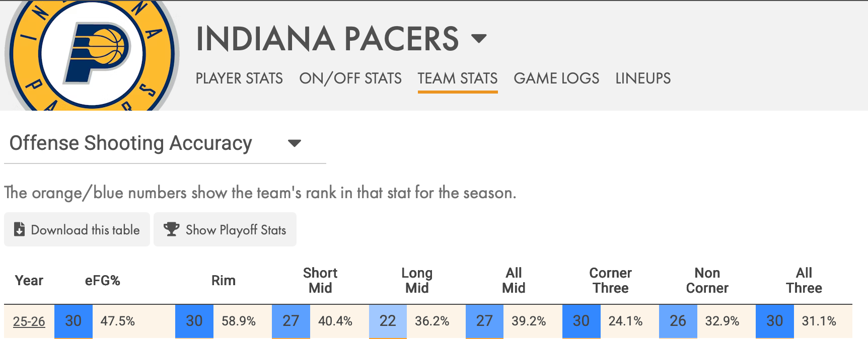Open the Lineups tab
This screenshot has width=868, height=339.
(643, 78)
